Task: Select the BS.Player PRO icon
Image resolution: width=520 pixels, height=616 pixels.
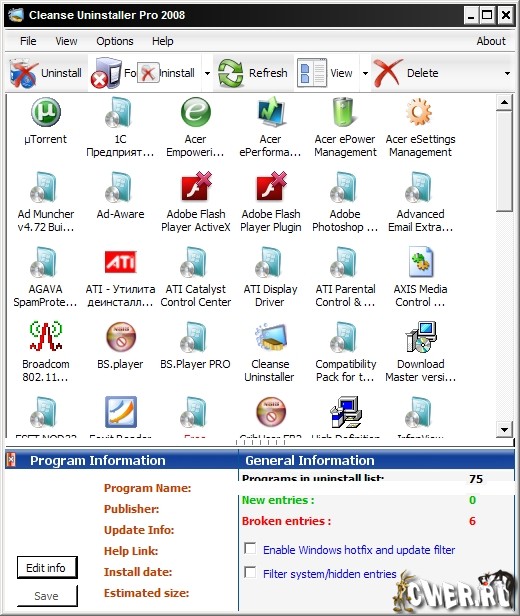Action: [x=195, y=337]
